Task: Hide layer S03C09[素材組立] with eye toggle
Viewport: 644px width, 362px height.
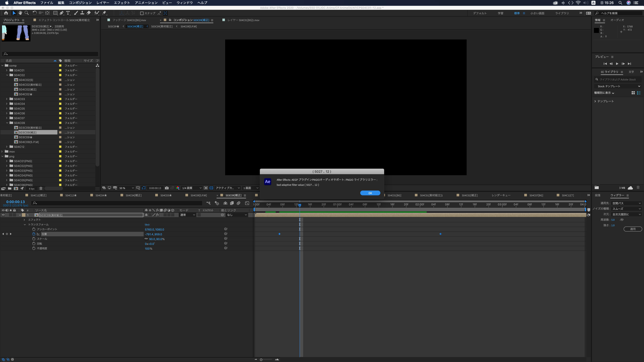Action: [3, 215]
